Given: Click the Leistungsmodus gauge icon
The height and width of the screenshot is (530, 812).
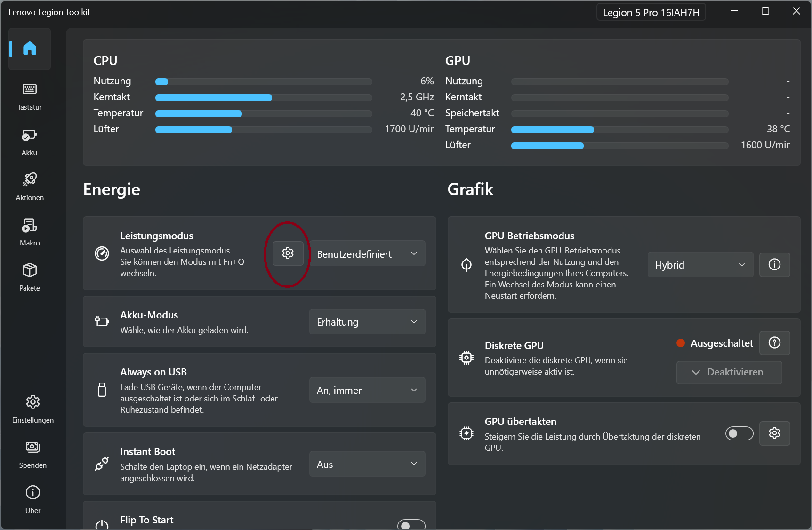Looking at the screenshot, I should click(x=102, y=253).
